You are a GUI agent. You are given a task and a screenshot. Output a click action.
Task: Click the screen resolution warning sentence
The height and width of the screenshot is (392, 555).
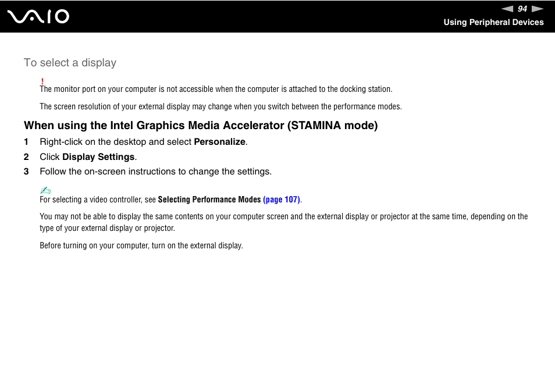[220, 106]
